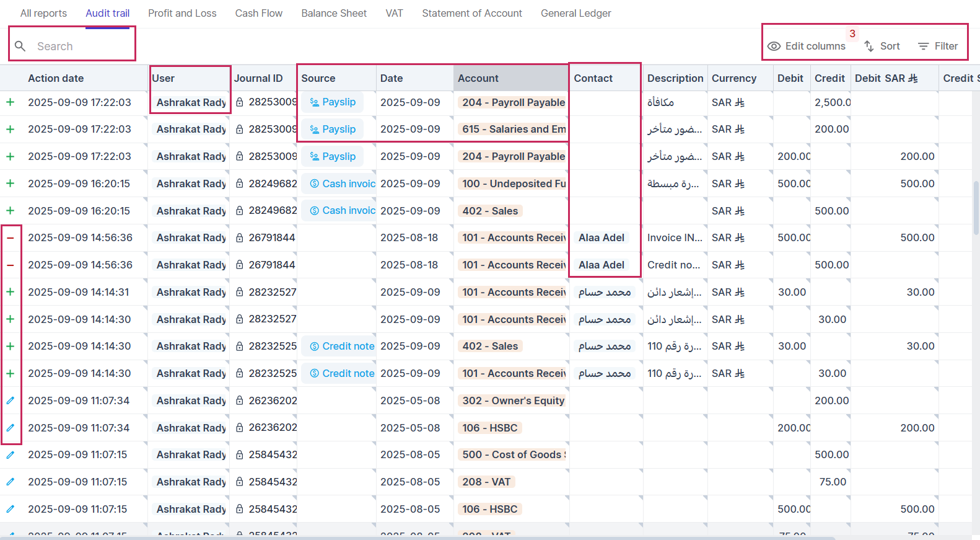Click the Sort arrows icon
This screenshot has width=980, height=540.
tap(869, 46)
